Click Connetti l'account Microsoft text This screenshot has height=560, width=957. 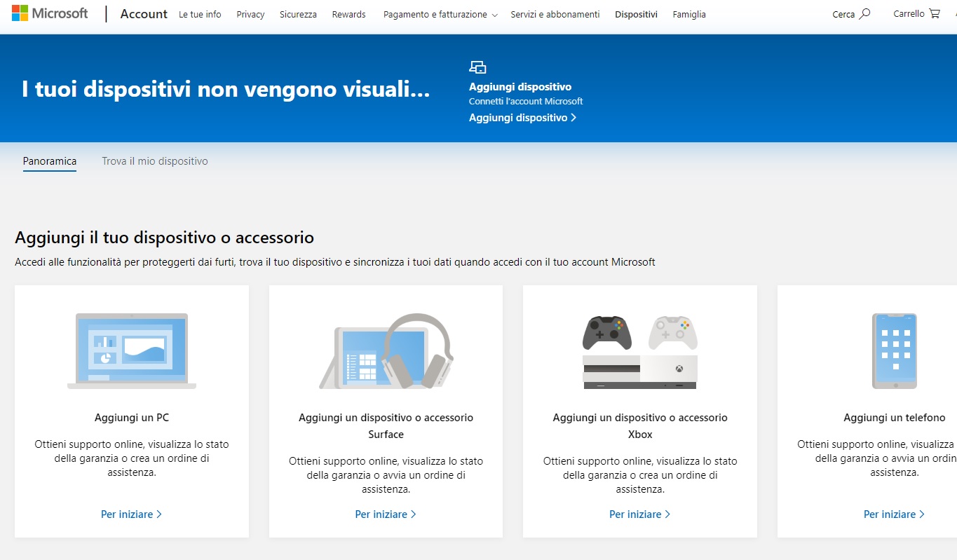click(526, 101)
